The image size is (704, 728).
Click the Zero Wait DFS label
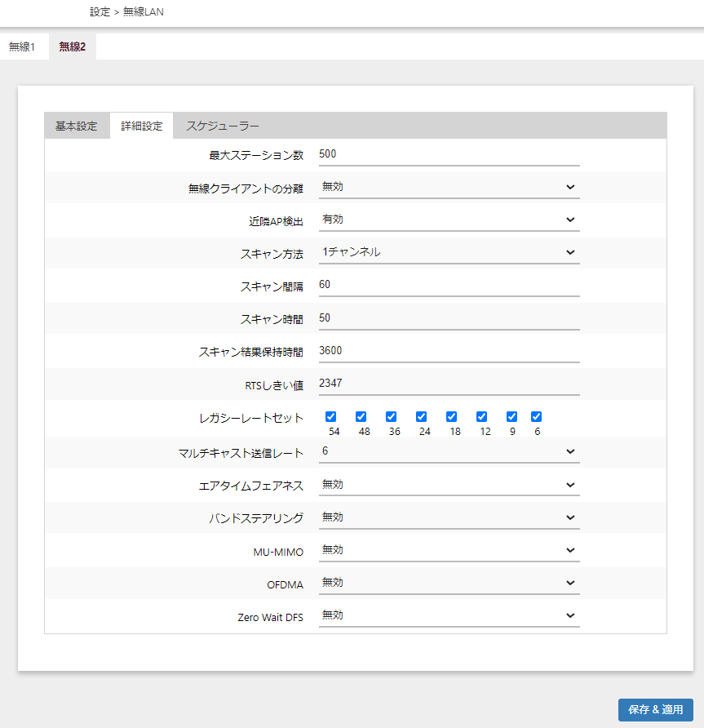pos(271,618)
